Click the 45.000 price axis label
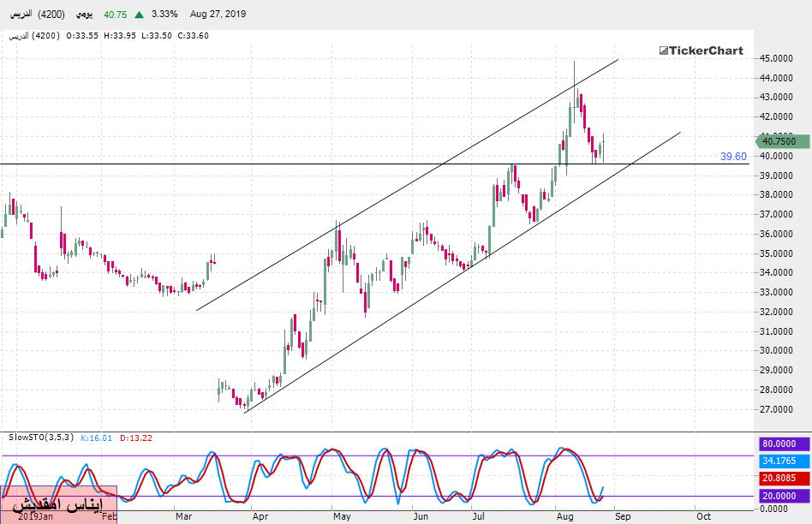This screenshot has width=812, height=524. click(774, 58)
